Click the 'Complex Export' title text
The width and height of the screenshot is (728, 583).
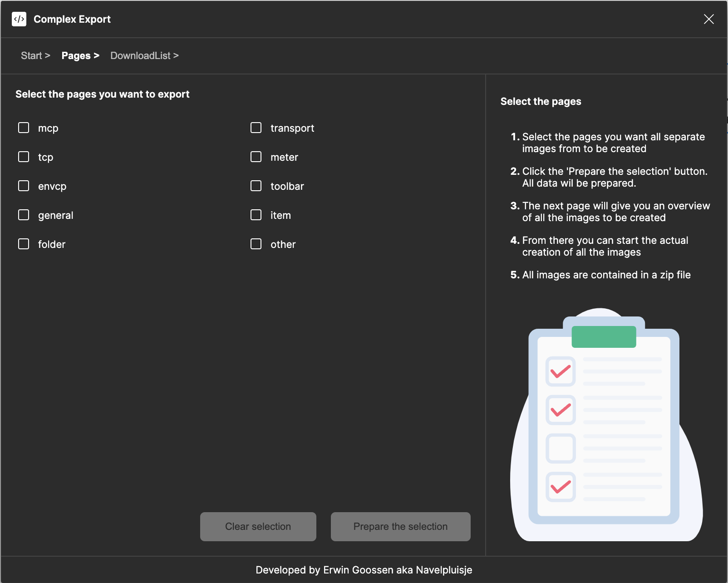(72, 19)
